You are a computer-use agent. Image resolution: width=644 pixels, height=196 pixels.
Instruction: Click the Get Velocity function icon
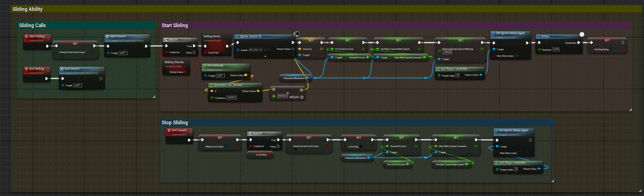[205, 66]
